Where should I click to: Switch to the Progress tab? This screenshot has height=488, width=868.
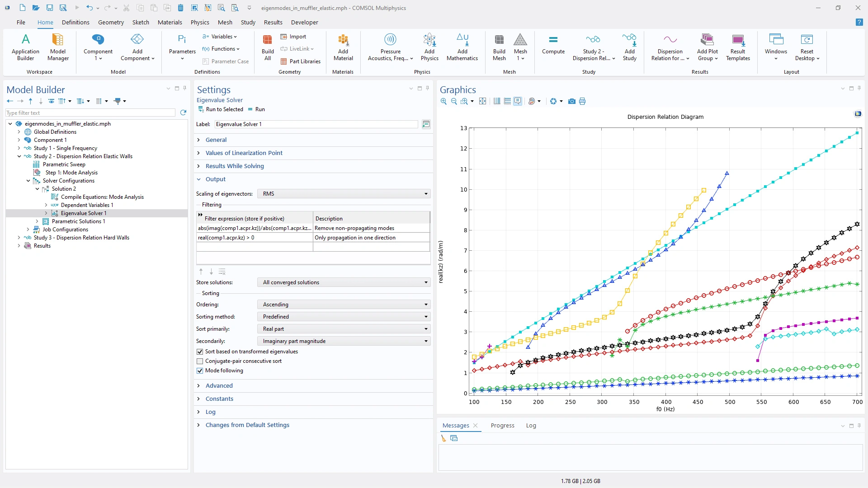coord(502,426)
